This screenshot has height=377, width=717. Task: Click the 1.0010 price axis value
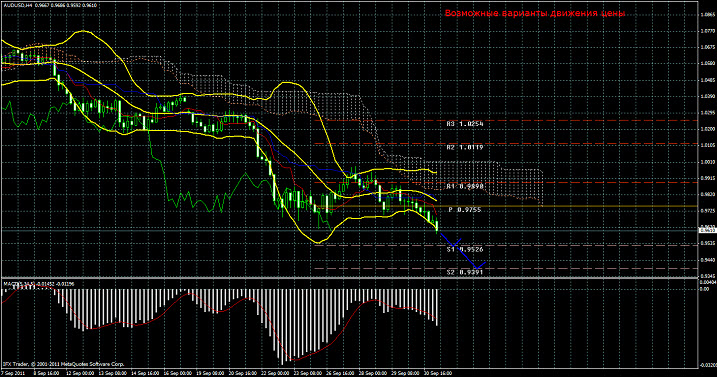[x=708, y=162]
